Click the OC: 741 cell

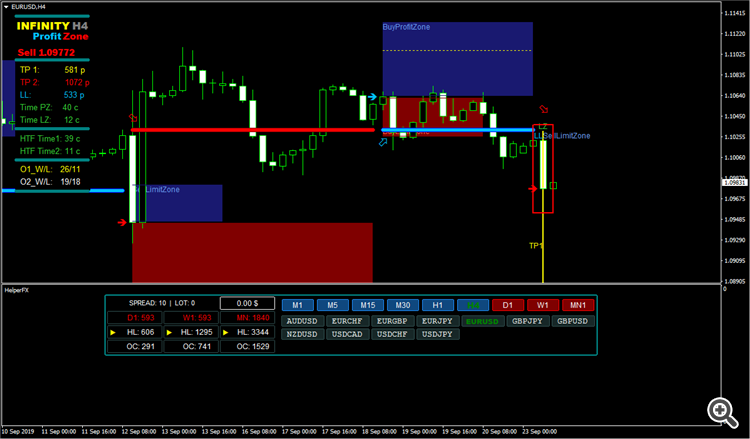(x=191, y=347)
